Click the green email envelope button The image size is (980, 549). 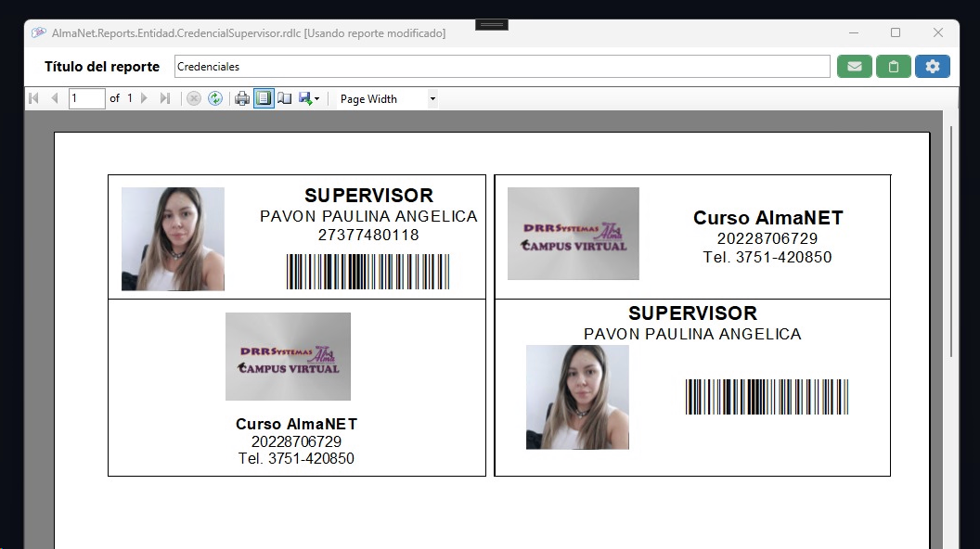[854, 67]
